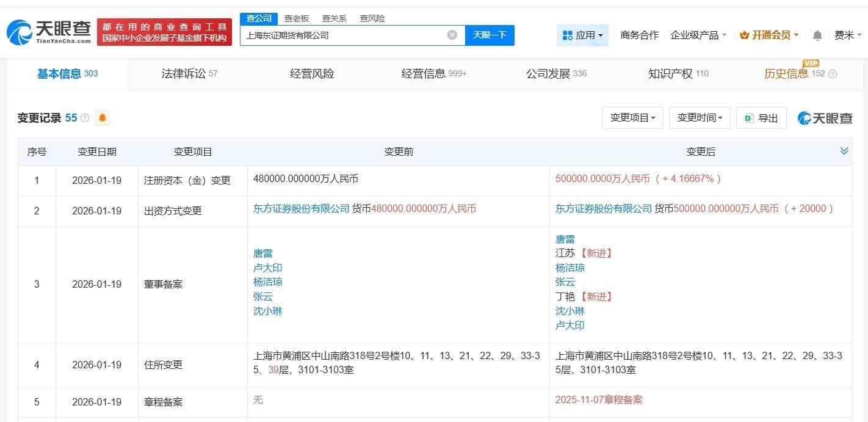Viewport: 868px width, 422px height.
Task: Collapse table using the double-chevron icon
Action: click(844, 151)
